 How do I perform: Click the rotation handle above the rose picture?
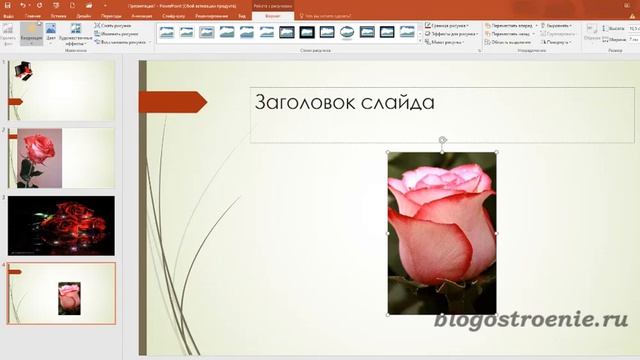[x=442, y=140]
